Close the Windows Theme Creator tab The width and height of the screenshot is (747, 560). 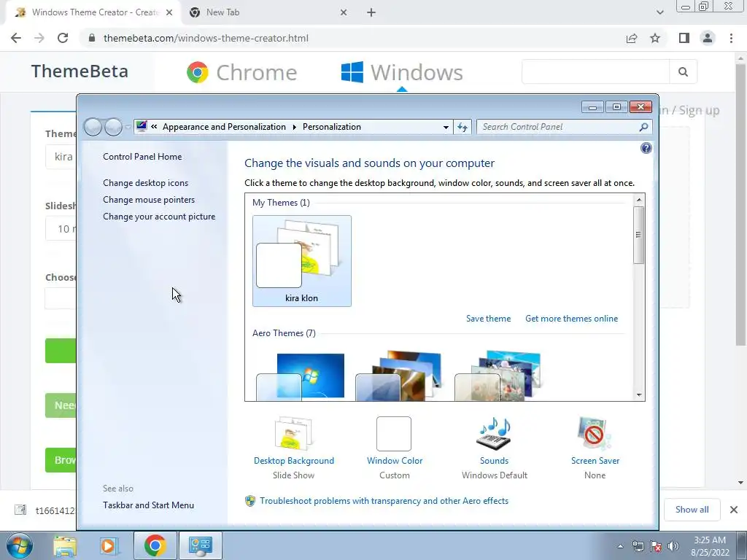[x=169, y=13]
